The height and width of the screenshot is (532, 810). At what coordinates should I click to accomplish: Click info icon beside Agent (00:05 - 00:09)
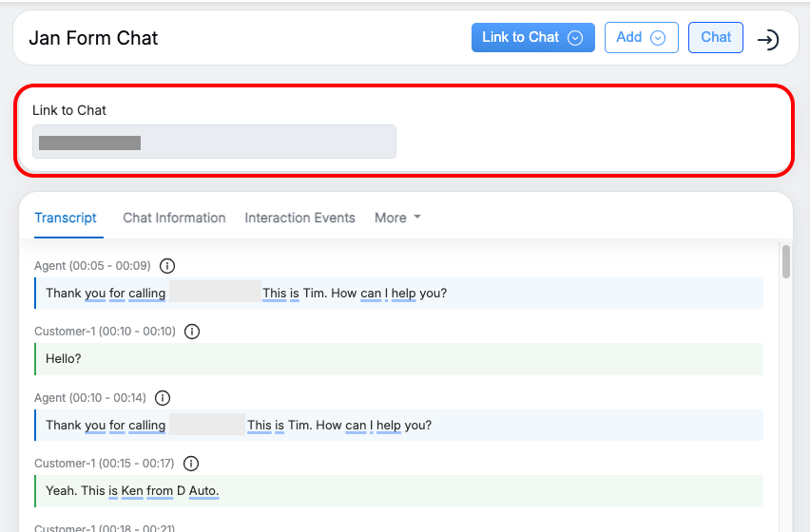(x=167, y=266)
